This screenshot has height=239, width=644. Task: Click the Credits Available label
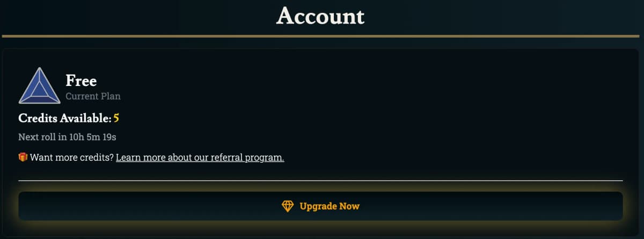click(65, 119)
